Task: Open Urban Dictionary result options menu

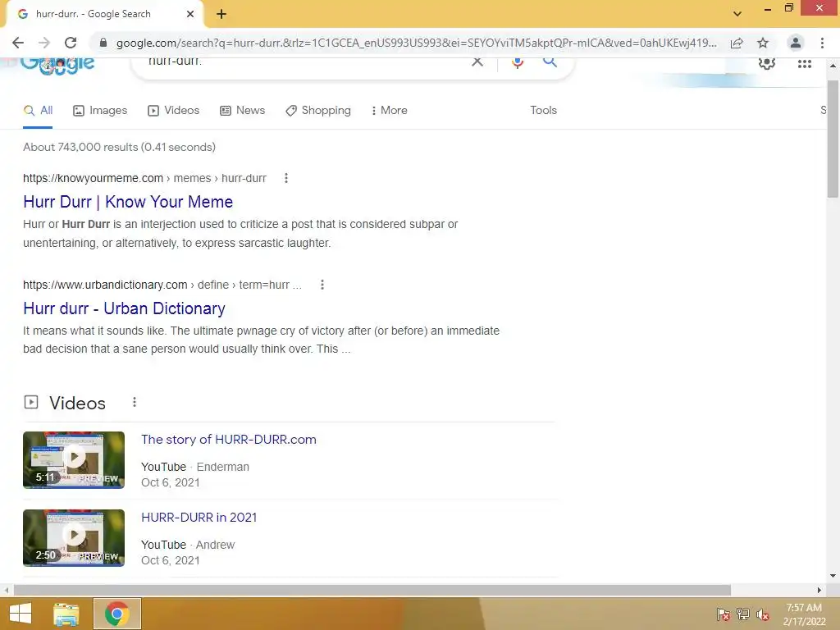Action: tap(322, 285)
